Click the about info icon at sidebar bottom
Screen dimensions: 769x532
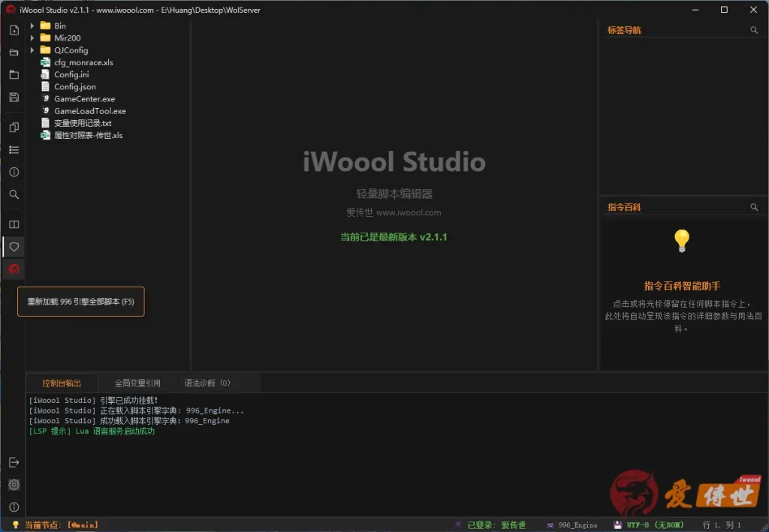tap(14, 507)
